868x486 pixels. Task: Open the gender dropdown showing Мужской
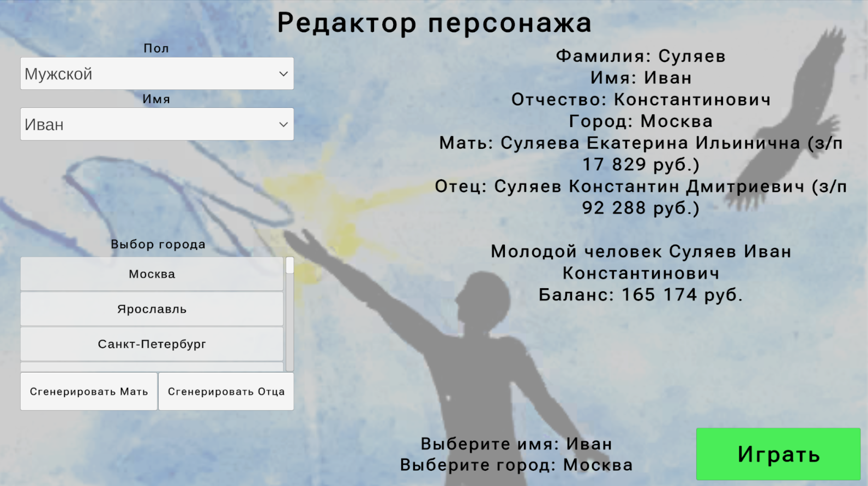157,74
